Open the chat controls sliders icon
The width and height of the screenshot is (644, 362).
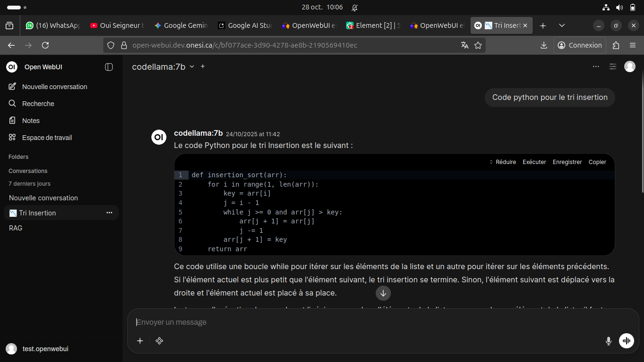point(613,66)
